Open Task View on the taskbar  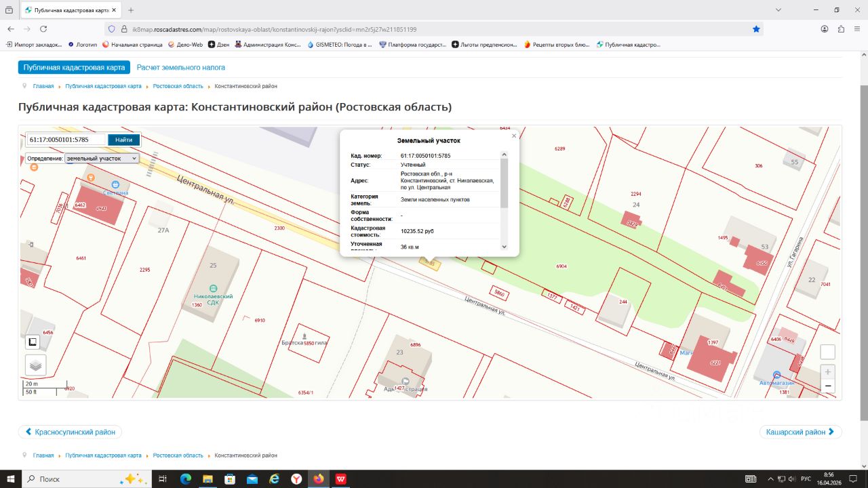point(163,479)
